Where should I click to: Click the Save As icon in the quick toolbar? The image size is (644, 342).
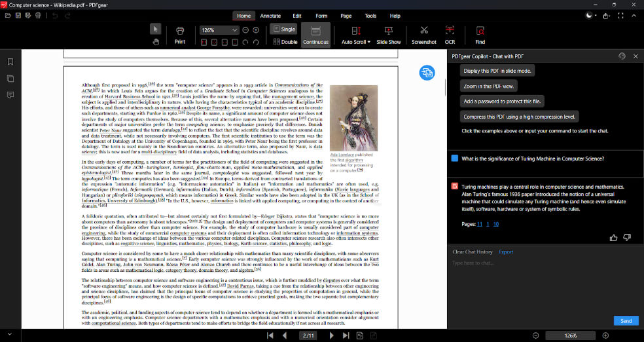pyautogui.click(x=28, y=16)
